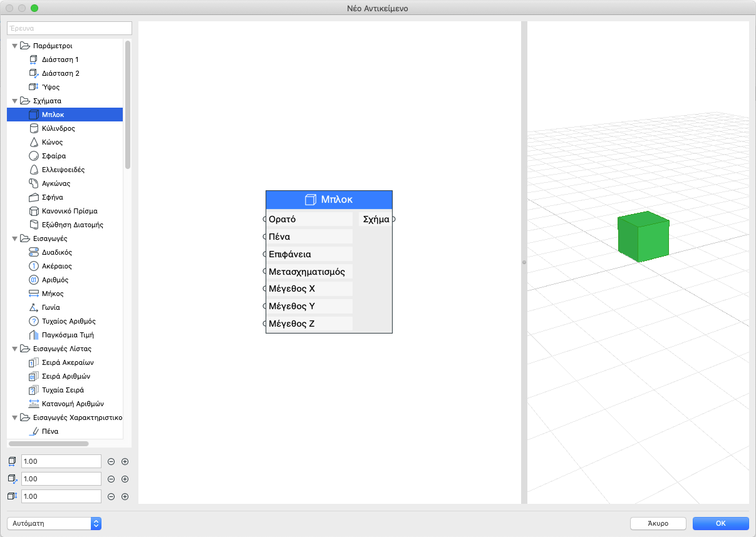Decrease the first dimension with minus button
The image size is (756, 537).
point(111,461)
